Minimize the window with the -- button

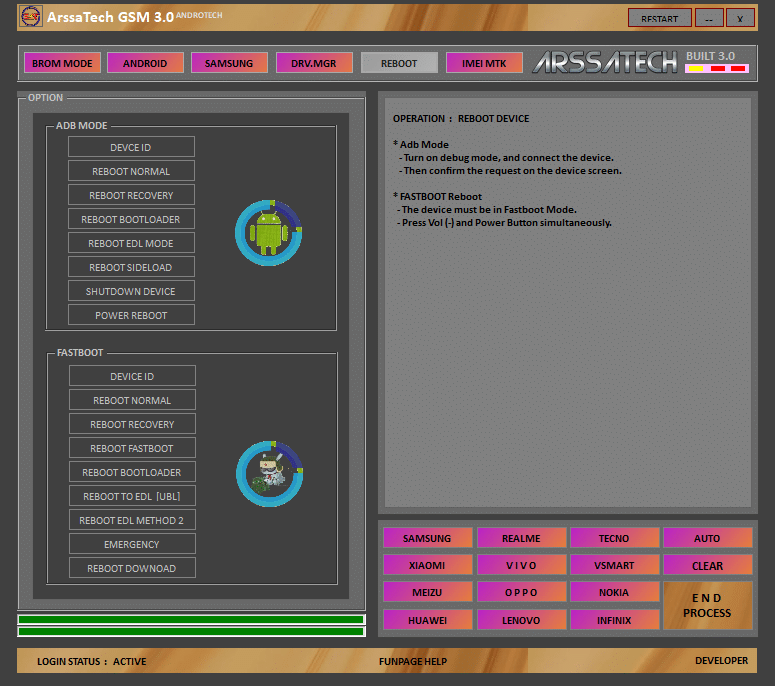tap(709, 18)
